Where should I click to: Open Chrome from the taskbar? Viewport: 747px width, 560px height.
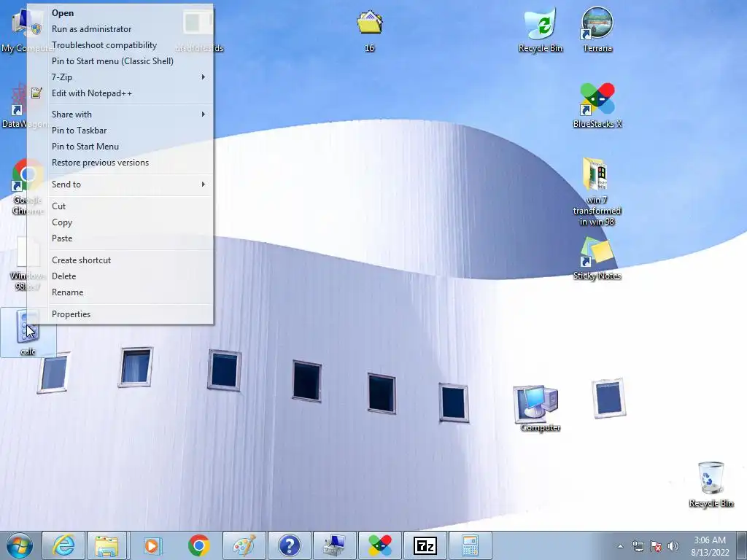click(x=198, y=545)
